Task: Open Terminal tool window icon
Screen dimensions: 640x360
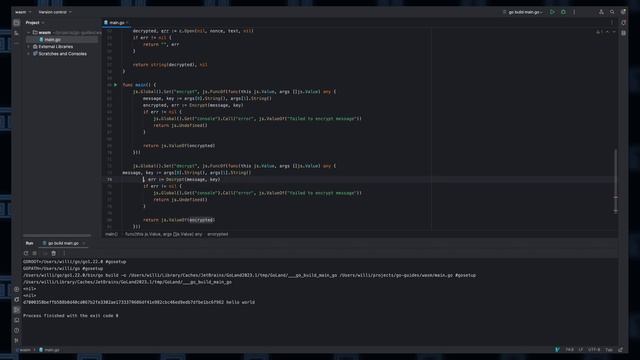Action: [x=16, y=320]
